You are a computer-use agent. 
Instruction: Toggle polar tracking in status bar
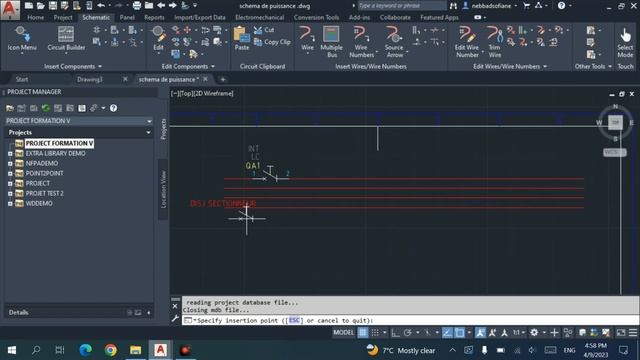407,333
